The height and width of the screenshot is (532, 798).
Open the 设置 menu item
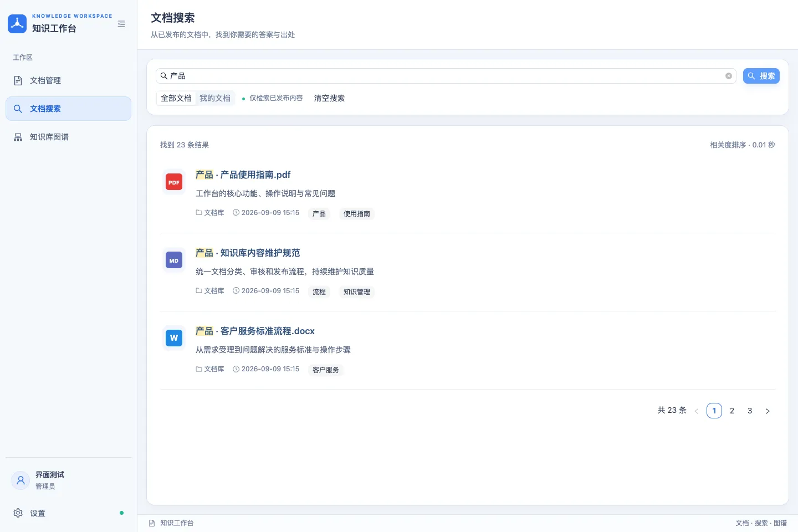pyautogui.click(x=68, y=513)
